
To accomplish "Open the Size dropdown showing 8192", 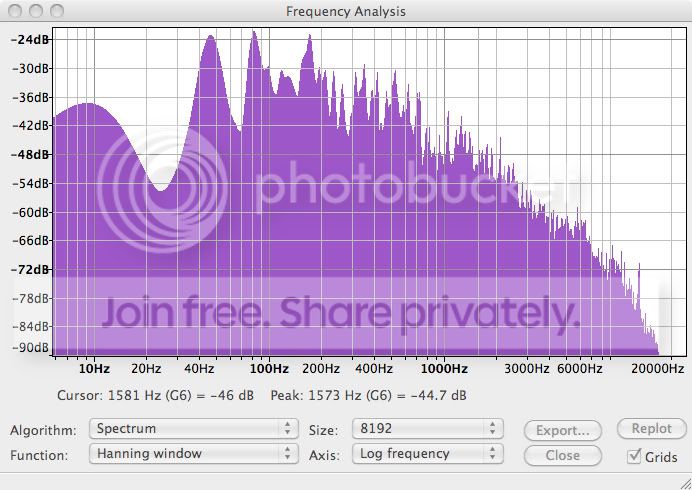I will click(428, 429).
